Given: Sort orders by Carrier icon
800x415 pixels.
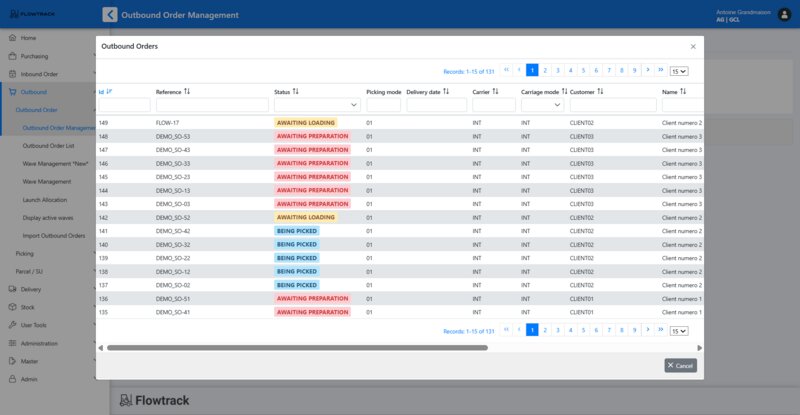Looking at the screenshot, I should coord(496,91).
